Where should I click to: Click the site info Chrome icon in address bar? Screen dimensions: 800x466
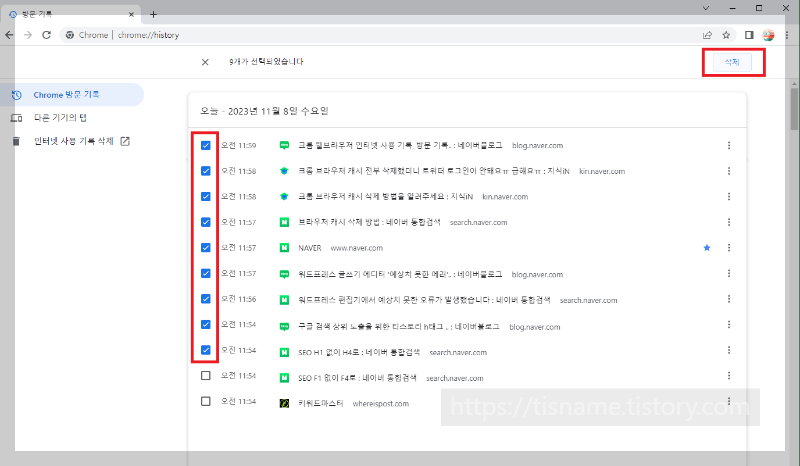tap(70, 35)
